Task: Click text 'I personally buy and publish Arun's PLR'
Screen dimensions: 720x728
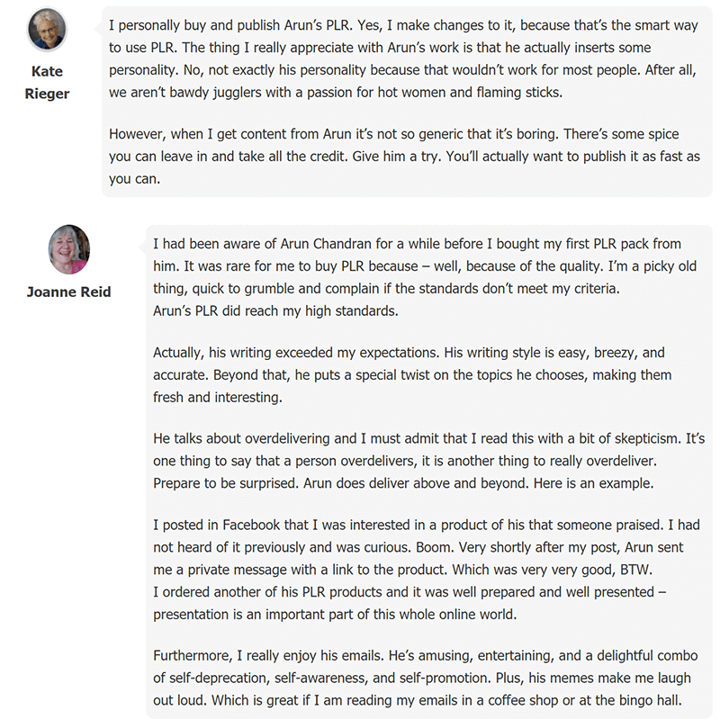Action: pyautogui.click(x=231, y=25)
